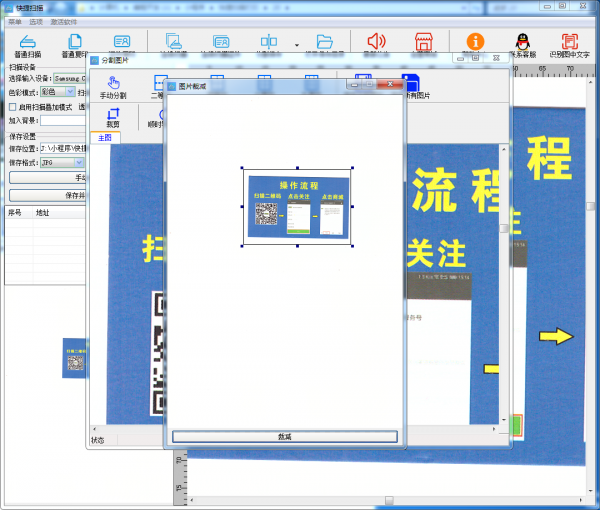Select the 手动分割 hand tool

click(115, 84)
